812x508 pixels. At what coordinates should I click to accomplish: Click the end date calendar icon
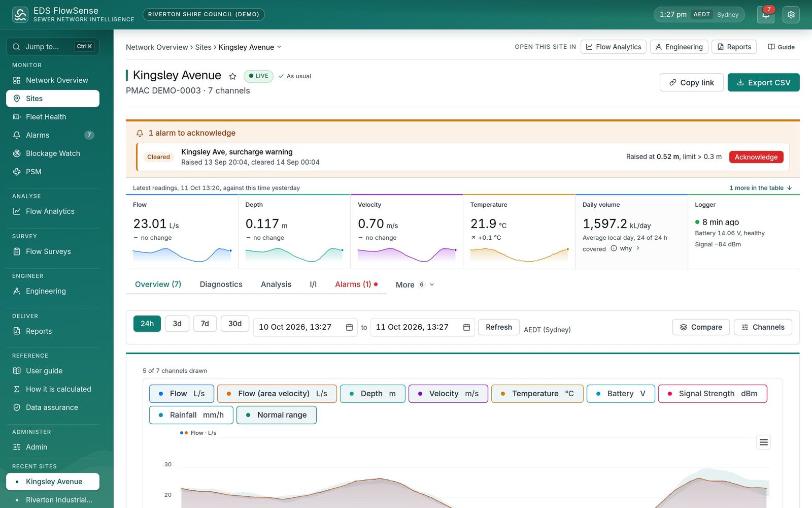(466, 327)
